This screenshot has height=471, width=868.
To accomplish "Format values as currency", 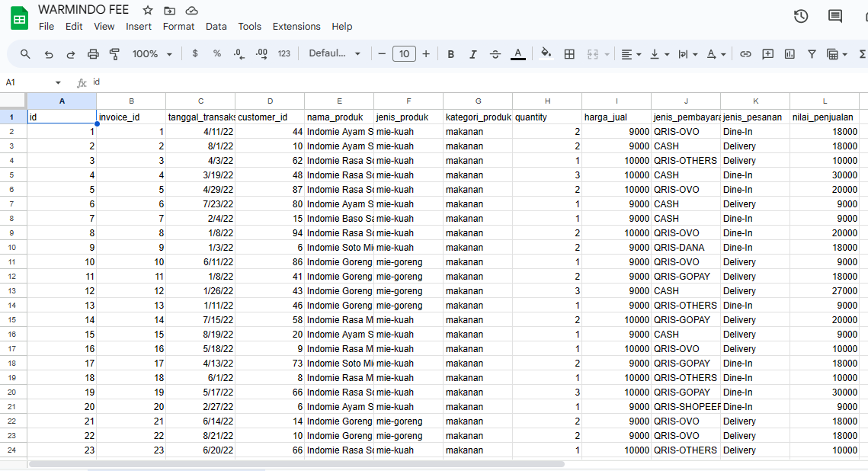I will click(195, 54).
